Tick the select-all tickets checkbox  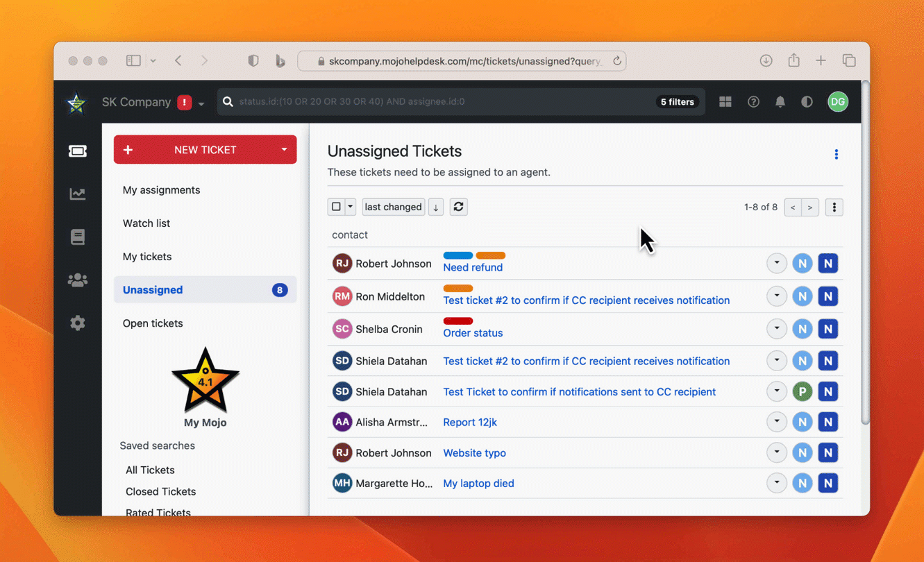point(336,207)
